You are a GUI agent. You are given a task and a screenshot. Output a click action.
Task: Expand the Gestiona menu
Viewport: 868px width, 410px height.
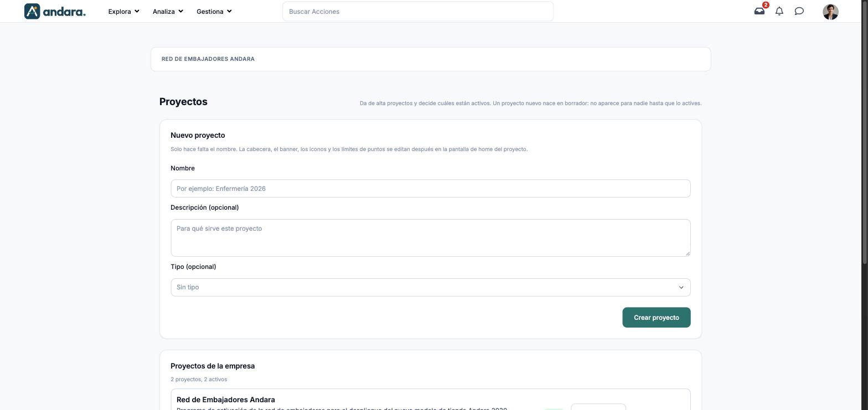pyautogui.click(x=214, y=11)
